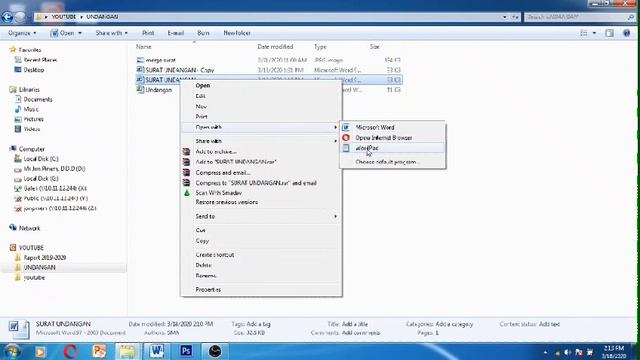Click Compress and email entry
The image size is (640, 360).
pyautogui.click(x=261, y=173)
